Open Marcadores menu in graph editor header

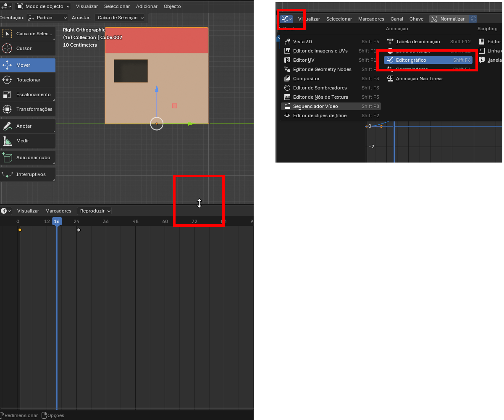click(371, 19)
